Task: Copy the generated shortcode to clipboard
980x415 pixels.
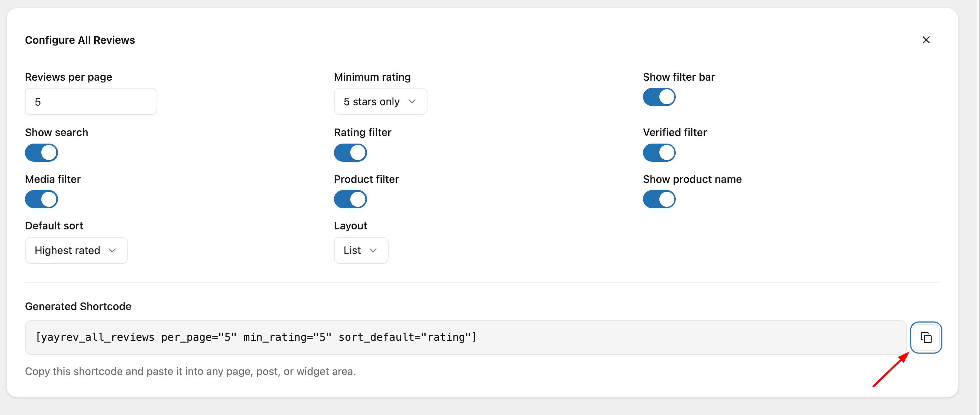Action: tap(926, 337)
